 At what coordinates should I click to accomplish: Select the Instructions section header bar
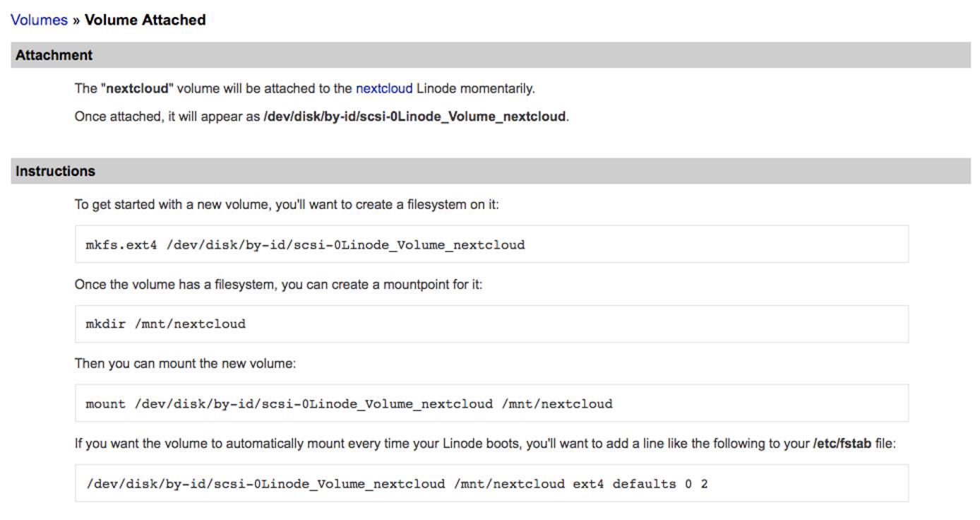tap(490, 171)
